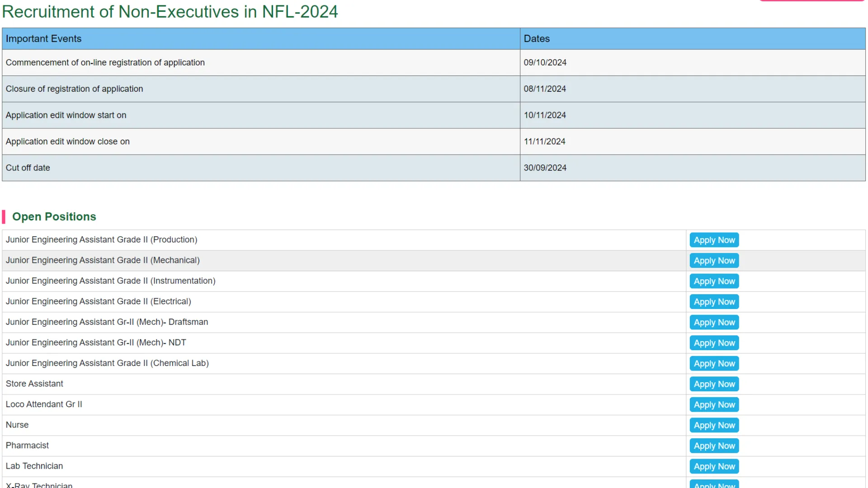The width and height of the screenshot is (868, 488).
Task: Click Apply Now for Loco Attendant Gr II
Action: coord(714,404)
